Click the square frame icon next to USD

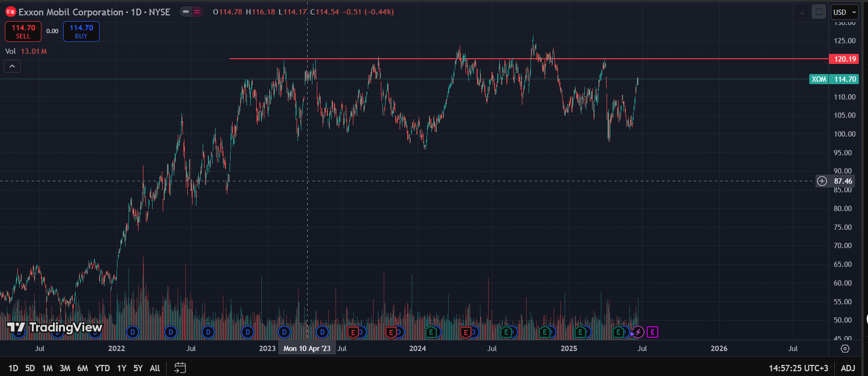tap(819, 12)
